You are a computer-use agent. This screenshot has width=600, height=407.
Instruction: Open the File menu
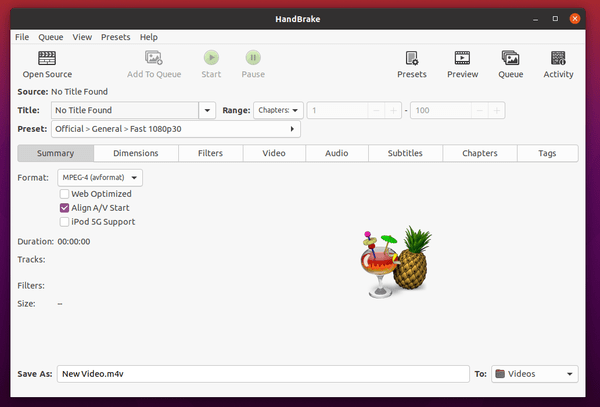coord(22,37)
